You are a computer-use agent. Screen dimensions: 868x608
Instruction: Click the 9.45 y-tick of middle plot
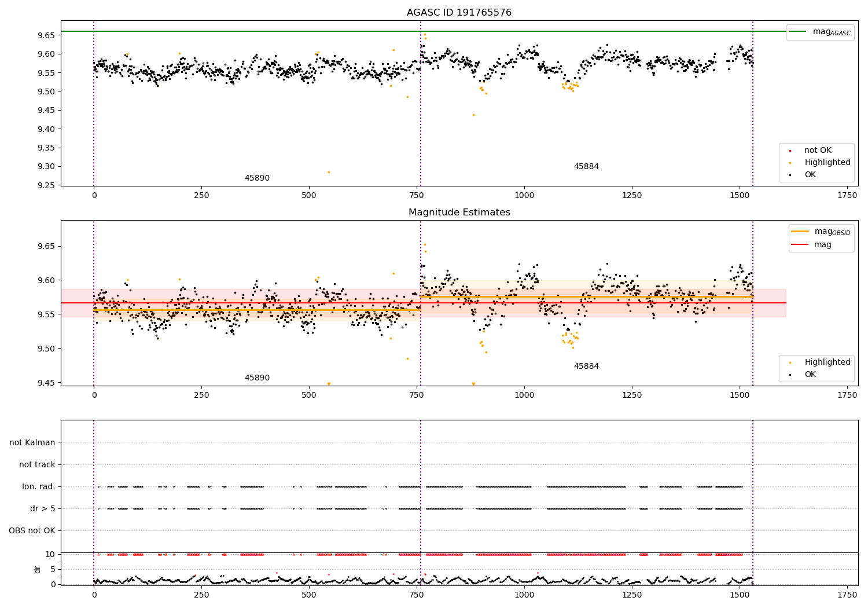point(46,383)
